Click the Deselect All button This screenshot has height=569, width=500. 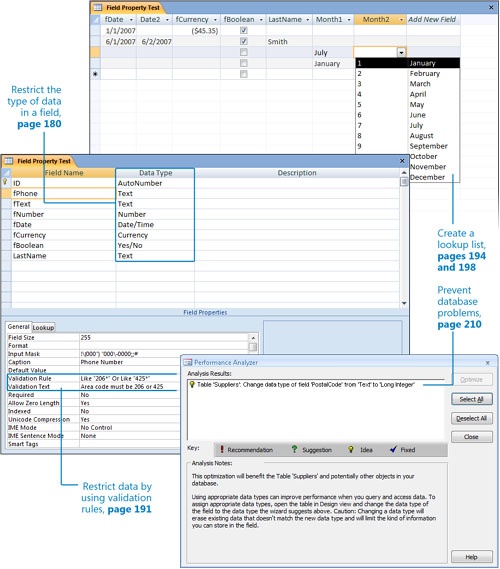[471, 418]
